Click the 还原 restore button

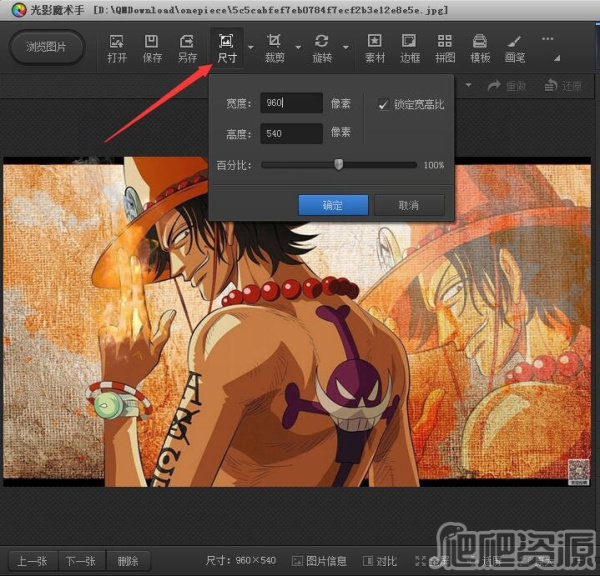[x=563, y=86]
